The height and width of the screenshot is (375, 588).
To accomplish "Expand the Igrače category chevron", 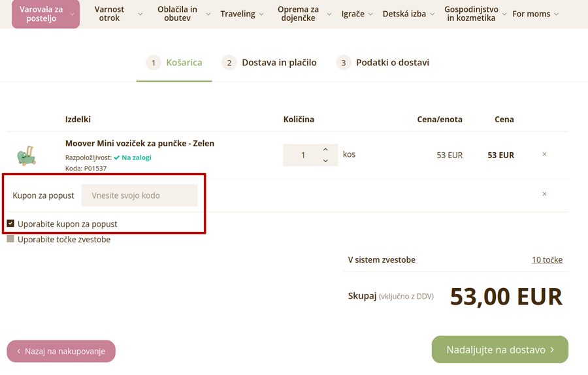I will (370, 14).
